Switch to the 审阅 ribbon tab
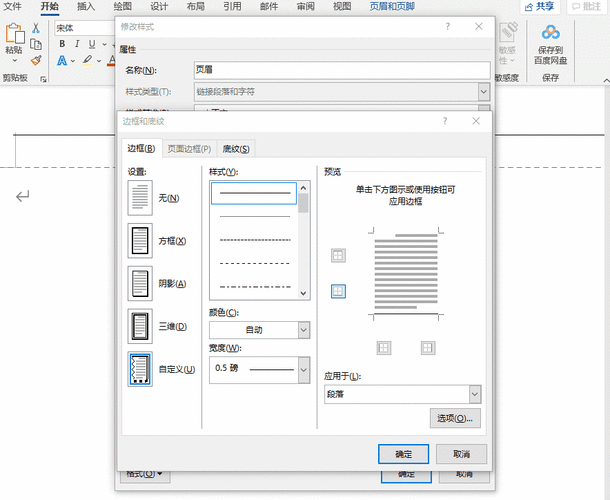This screenshot has width=610, height=500. pos(305,6)
